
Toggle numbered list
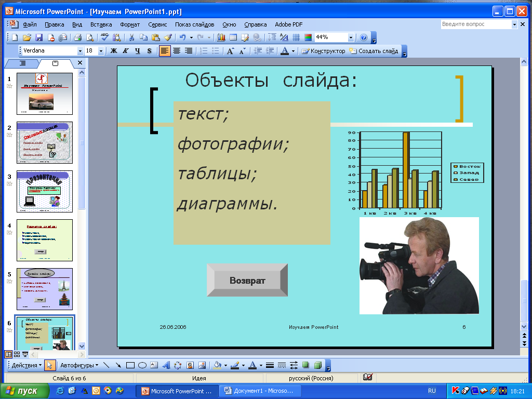(204, 51)
